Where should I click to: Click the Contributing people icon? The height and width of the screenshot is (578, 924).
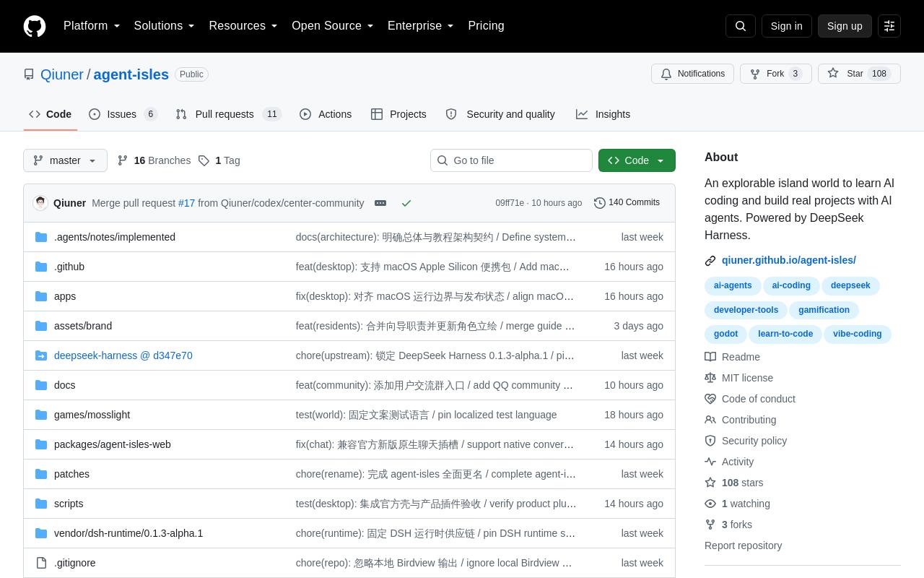[710, 420]
